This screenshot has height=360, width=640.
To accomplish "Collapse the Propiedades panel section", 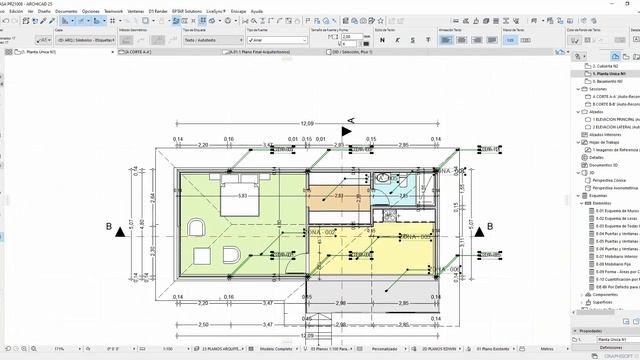I will pos(575,331).
